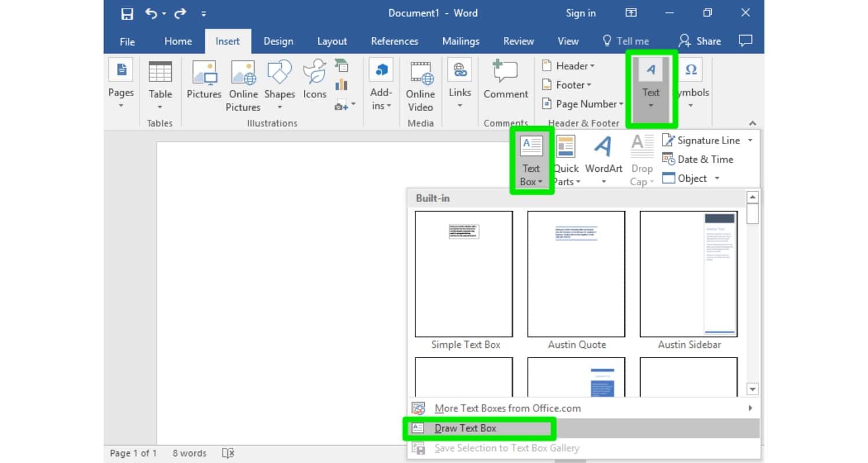Open the Quick Parts menu
868x463 pixels.
[x=566, y=160]
